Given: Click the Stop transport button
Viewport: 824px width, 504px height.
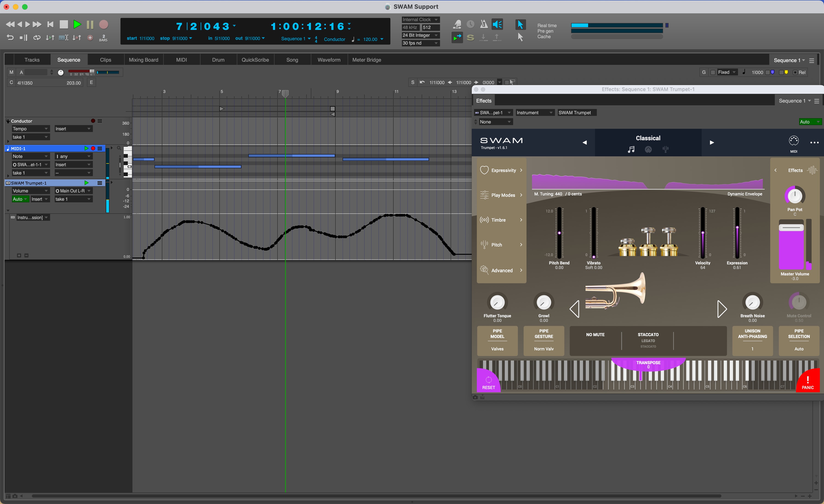Looking at the screenshot, I should point(63,24).
